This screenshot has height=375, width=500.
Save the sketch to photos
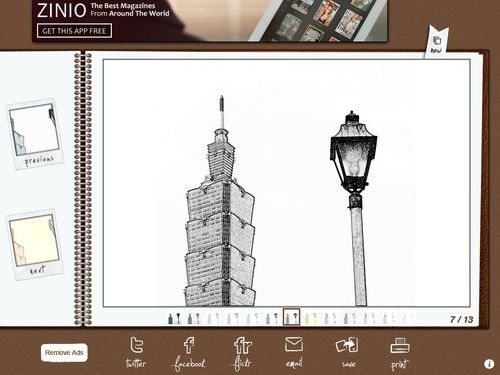tap(347, 353)
